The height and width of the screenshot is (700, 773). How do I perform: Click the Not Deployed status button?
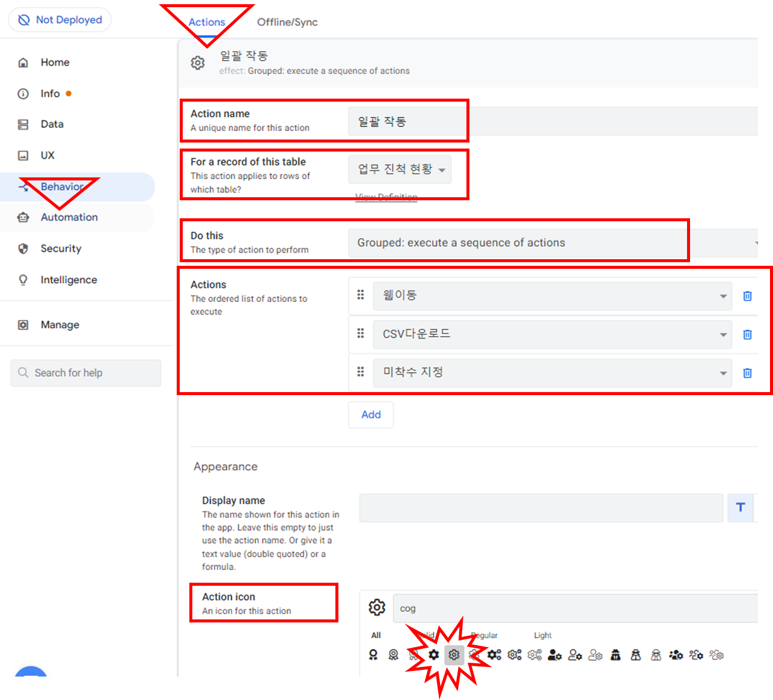60,20
